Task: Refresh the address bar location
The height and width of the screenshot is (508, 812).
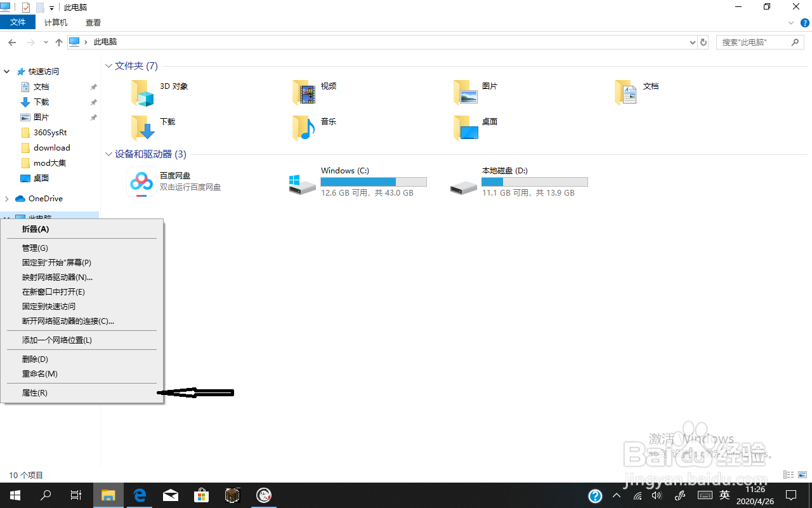Action: (703, 42)
